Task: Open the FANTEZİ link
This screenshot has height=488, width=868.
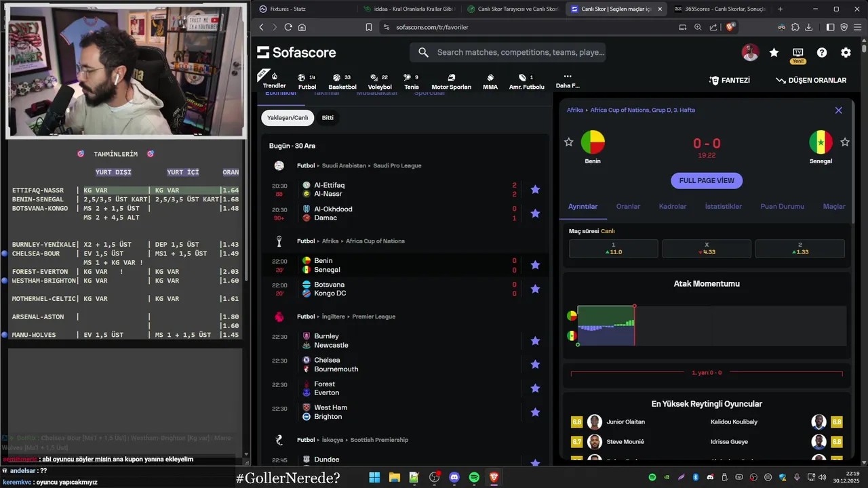Action: pos(730,80)
